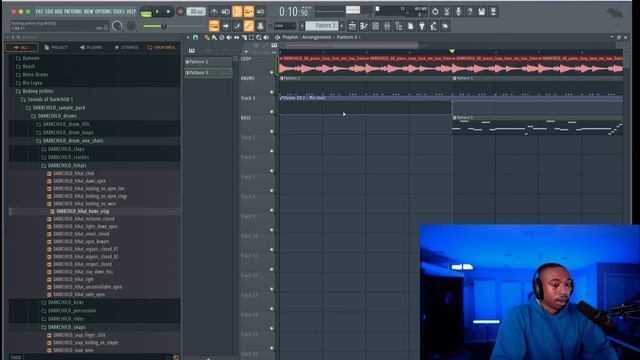This screenshot has width=640, height=360.
Task: Toggle the blend recording icon
Action: point(249,12)
